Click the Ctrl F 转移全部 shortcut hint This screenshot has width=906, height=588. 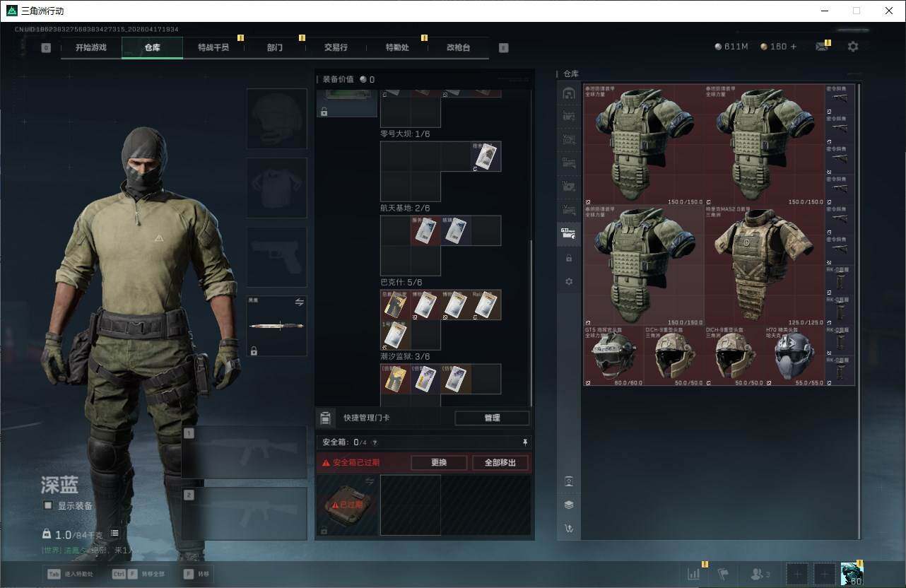(138, 574)
